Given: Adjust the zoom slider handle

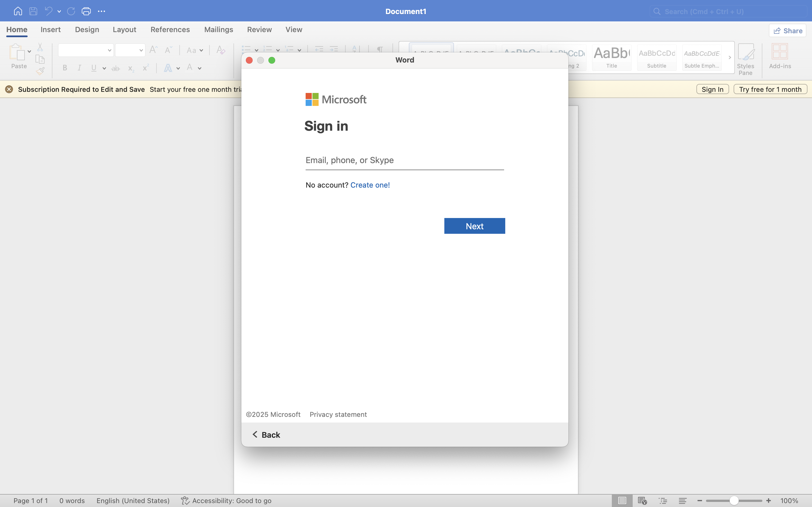Looking at the screenshot, I should [x=734, y=501].
